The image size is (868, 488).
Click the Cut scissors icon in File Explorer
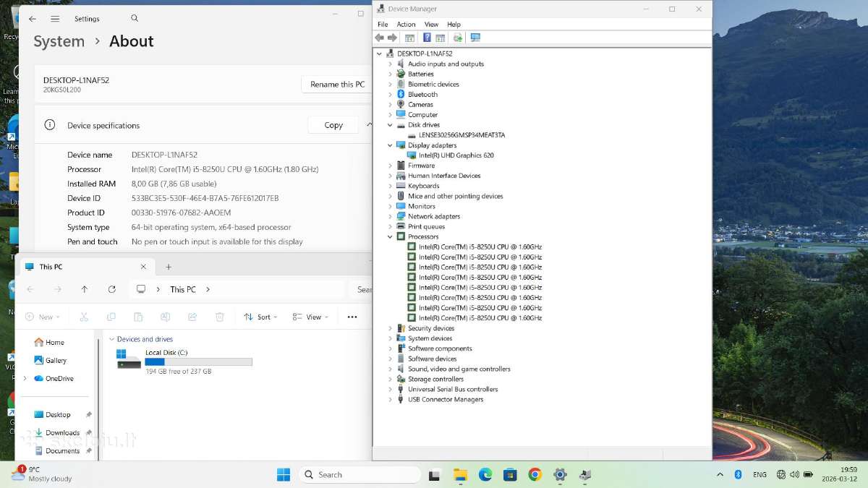point(84,317)
